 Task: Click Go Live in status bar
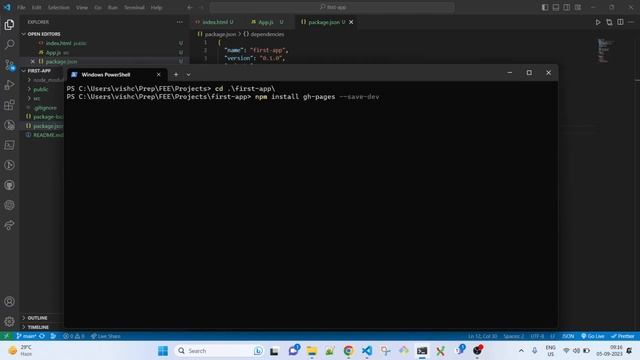click(593, 336)
